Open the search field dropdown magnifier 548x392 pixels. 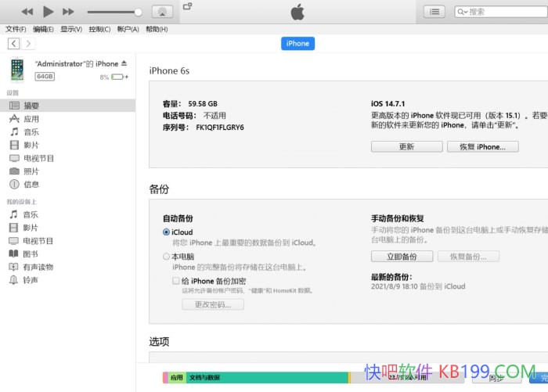[462, 12]
